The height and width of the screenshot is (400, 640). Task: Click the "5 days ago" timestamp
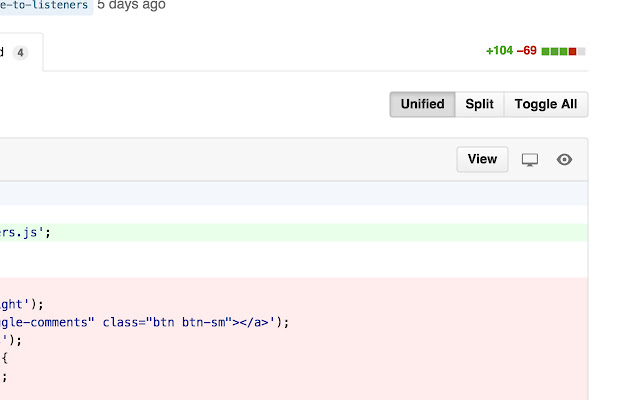(x=131, y=5)
